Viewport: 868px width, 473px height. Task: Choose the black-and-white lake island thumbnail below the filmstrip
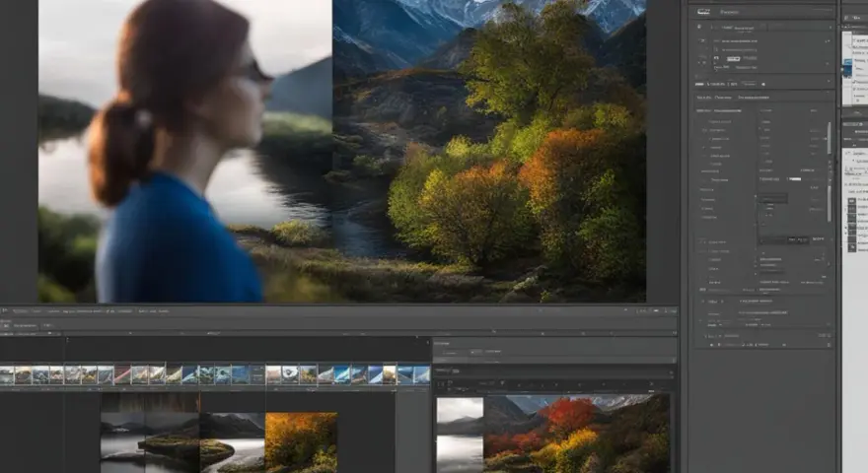pos(150,442)
